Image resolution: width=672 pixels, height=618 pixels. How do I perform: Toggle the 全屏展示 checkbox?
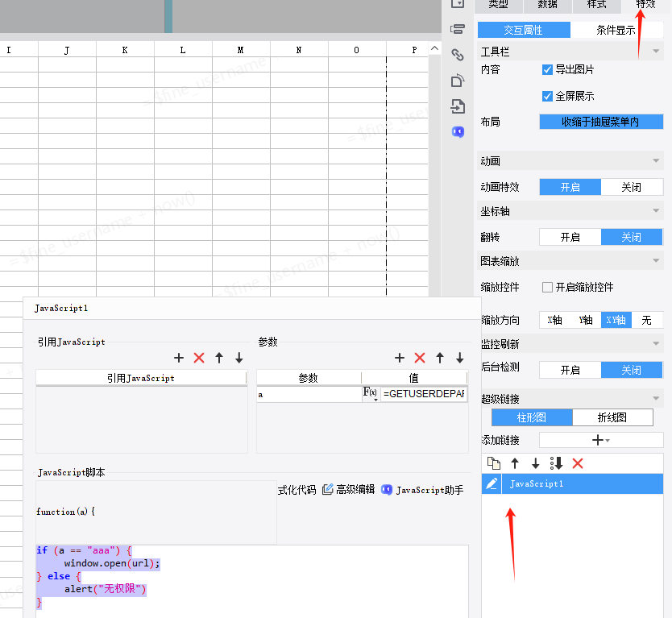(547, 96)
